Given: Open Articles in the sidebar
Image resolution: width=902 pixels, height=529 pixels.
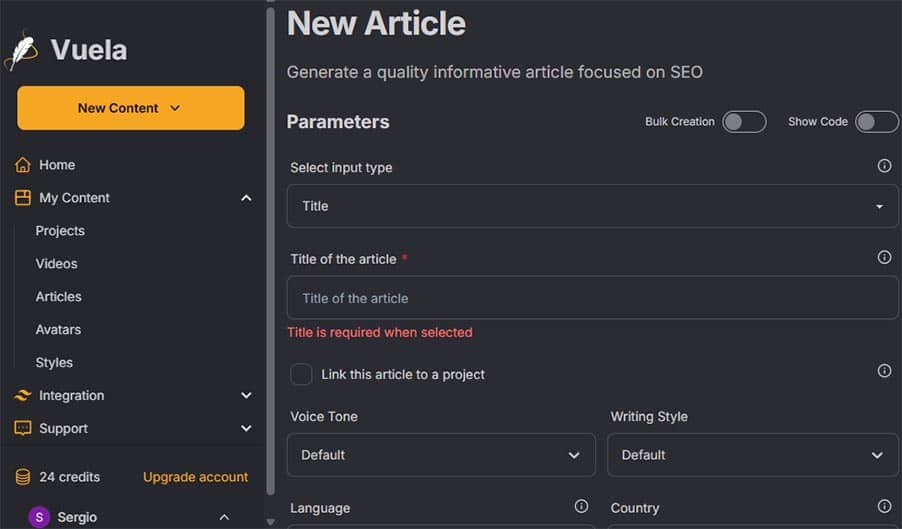Looking at the screenshot, I should click(59, 297).
